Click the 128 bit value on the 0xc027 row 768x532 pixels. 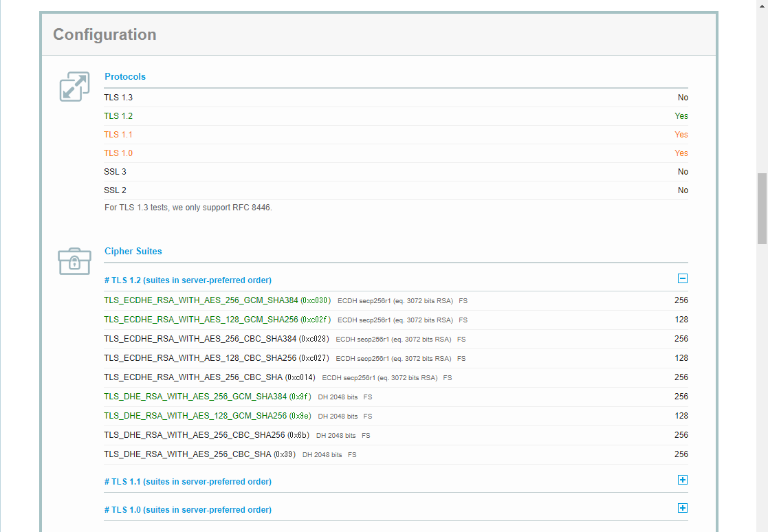(x=681, y=358)
